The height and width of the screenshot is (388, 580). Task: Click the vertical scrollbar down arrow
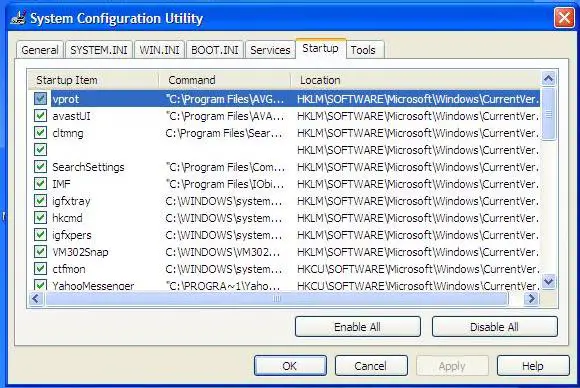point(548,281)
